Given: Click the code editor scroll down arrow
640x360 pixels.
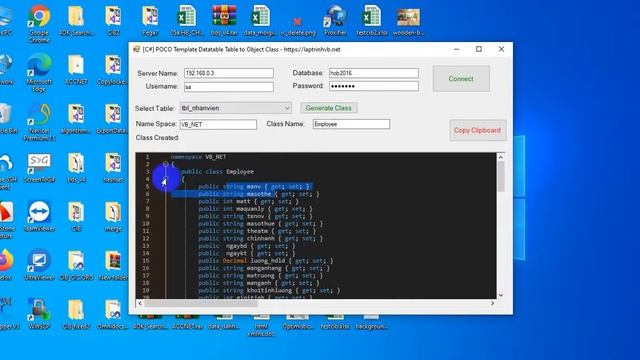Looking at the screenshot, I should click(x=501, y=295).
